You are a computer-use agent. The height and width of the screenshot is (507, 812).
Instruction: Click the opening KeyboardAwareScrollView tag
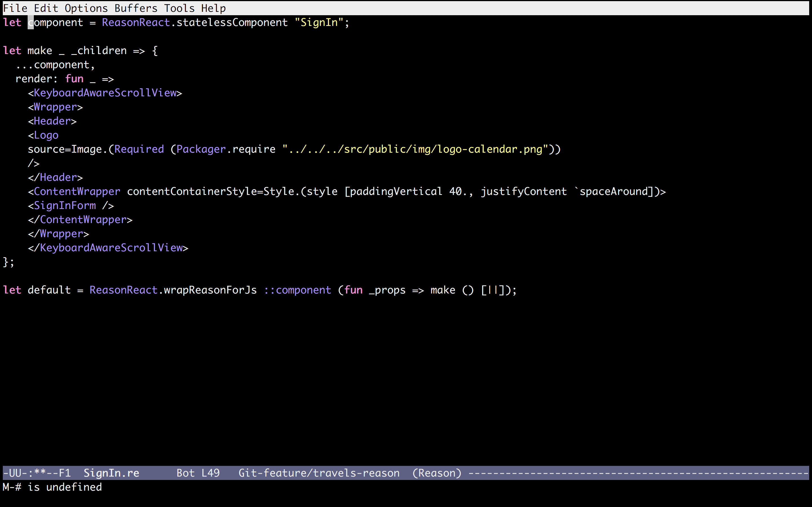105,93
